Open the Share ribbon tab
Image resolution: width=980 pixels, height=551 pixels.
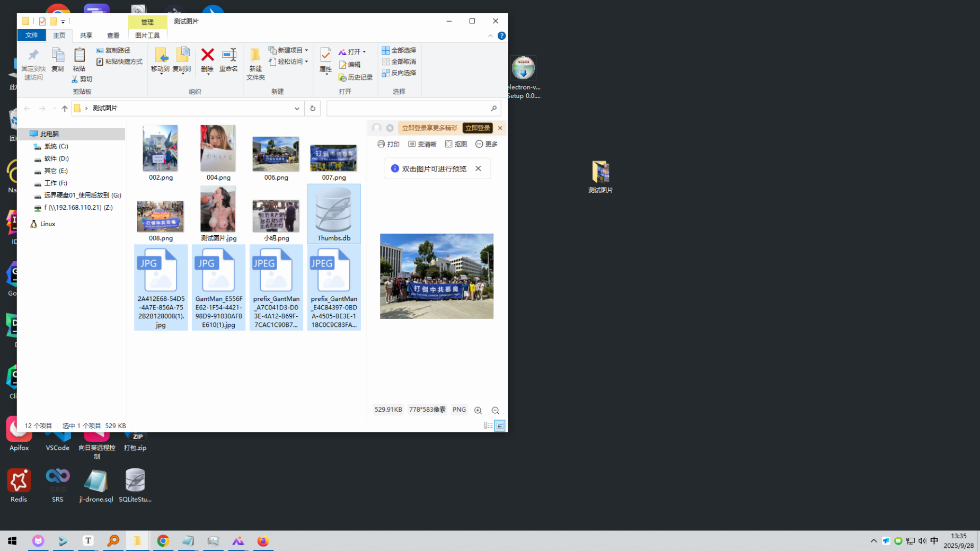tap(86, 35)
